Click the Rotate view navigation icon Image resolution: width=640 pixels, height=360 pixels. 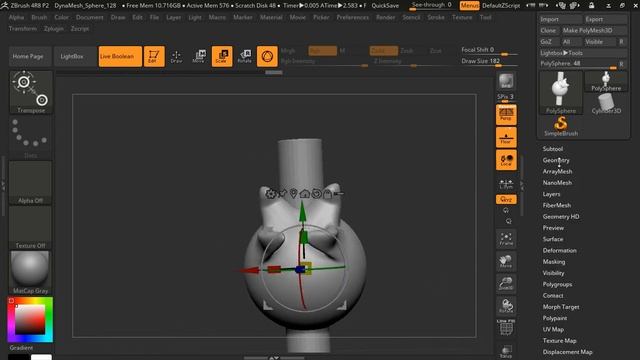tap(506, 306)
